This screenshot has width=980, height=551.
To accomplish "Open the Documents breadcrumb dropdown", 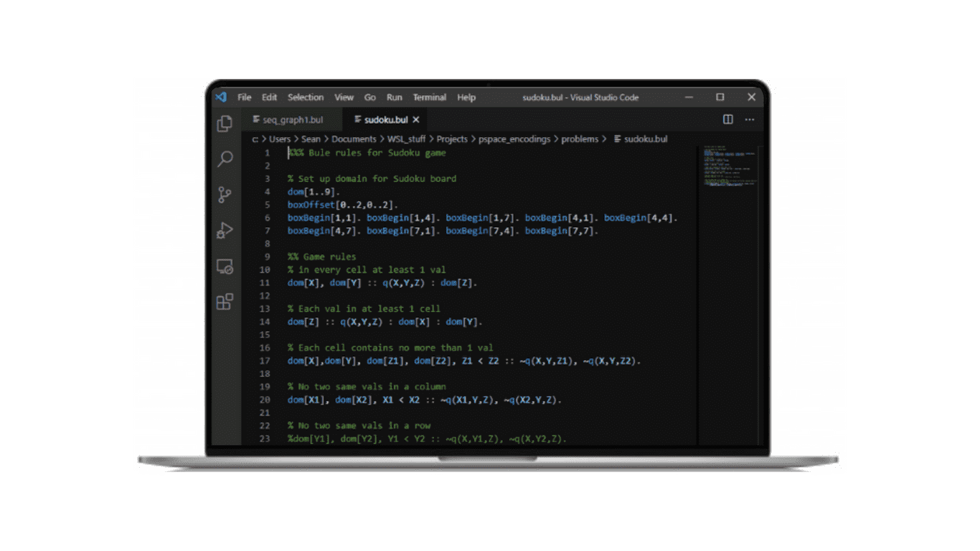I will 354,139.
